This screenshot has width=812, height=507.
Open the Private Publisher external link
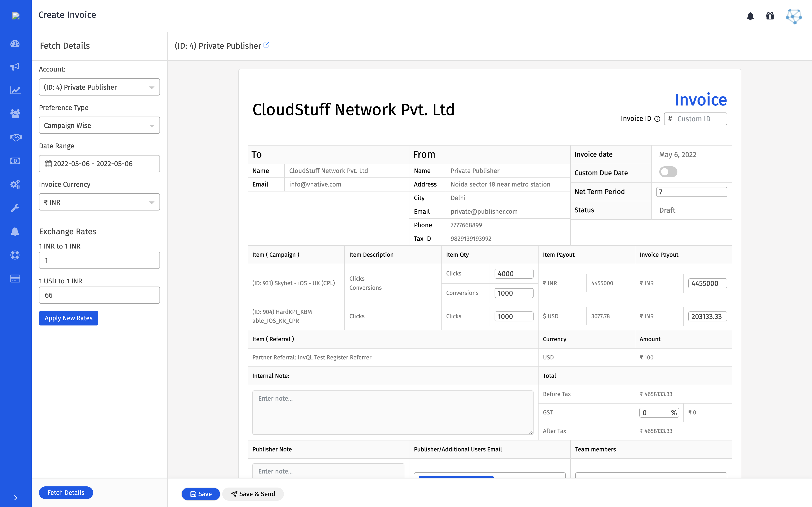click(x=266, y=44)
